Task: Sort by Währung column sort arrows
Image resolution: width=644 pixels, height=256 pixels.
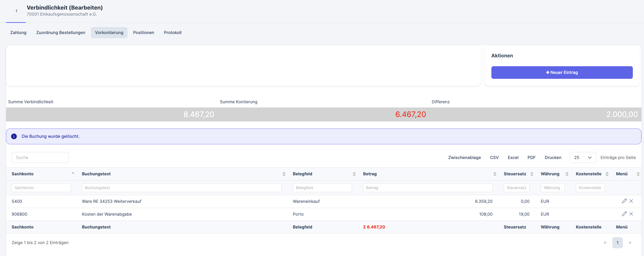Action: 567,174
